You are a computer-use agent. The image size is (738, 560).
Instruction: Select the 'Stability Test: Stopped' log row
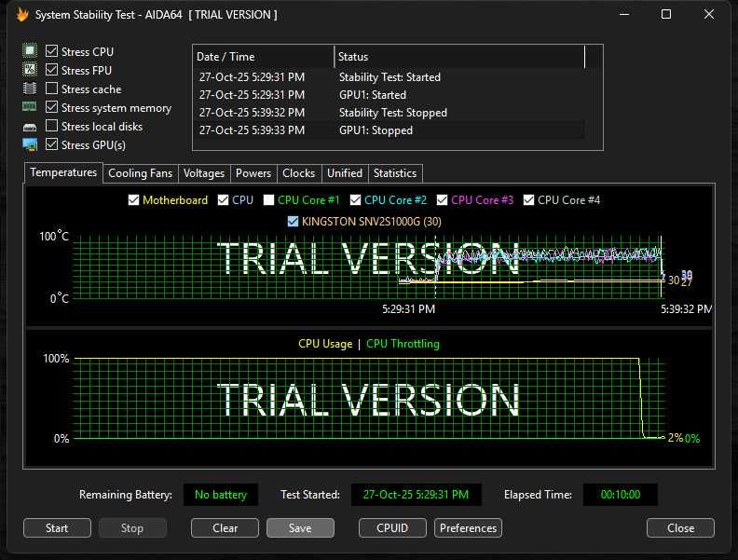pyautogui.click(x=389, y=113)
